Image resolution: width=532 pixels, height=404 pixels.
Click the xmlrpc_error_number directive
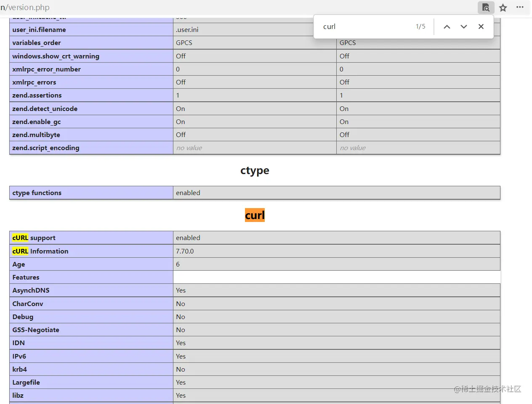(46, 69)
